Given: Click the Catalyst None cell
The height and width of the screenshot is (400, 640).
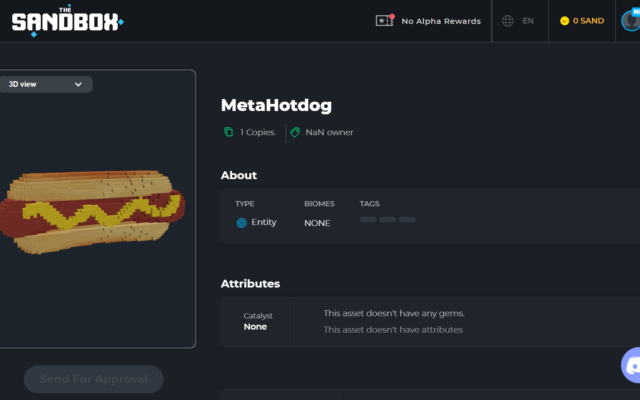Looking at the screenshot, I should point(255,321).
